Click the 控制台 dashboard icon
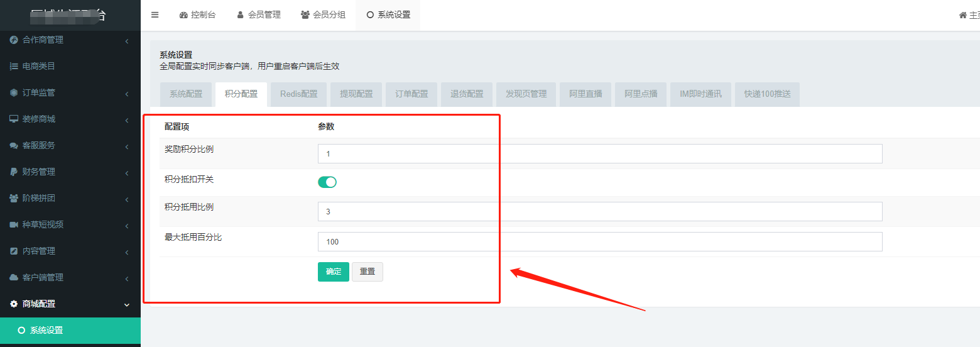The image size is (980, 347). click(183, 15)
